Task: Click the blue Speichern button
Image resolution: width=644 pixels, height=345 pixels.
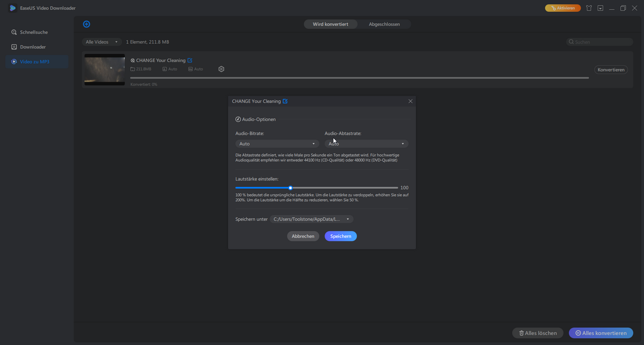Action: [x=340, y=236]
